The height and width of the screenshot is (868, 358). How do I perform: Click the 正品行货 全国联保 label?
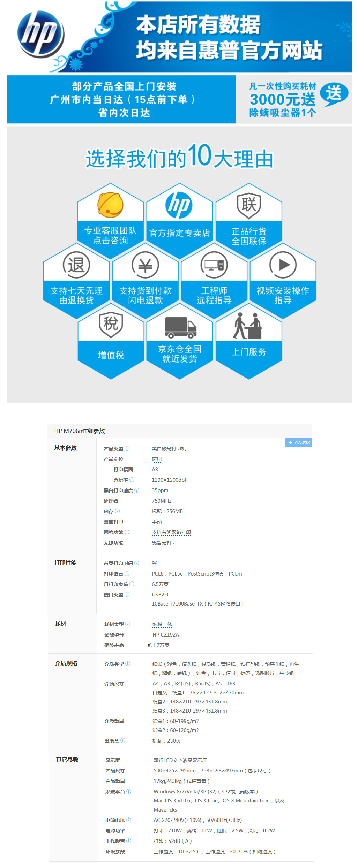[x=249, y=236]
